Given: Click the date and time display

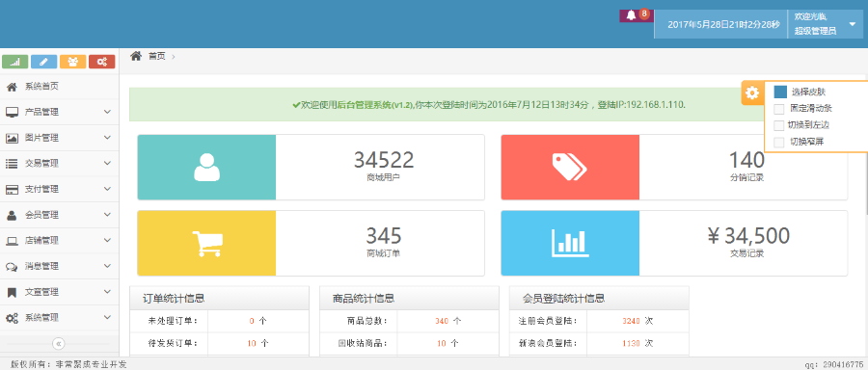Looking at the screenshot, I should click(723, 24).
